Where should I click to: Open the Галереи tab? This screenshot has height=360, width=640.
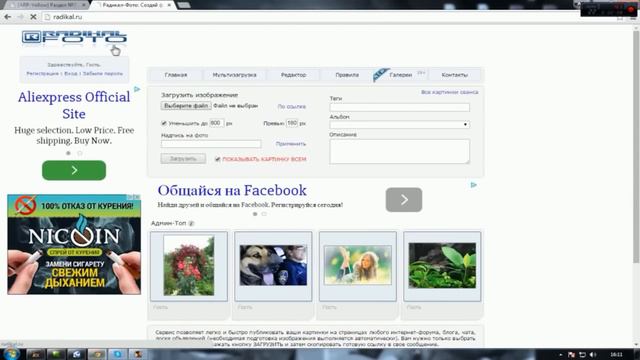(x=400, y=75)
